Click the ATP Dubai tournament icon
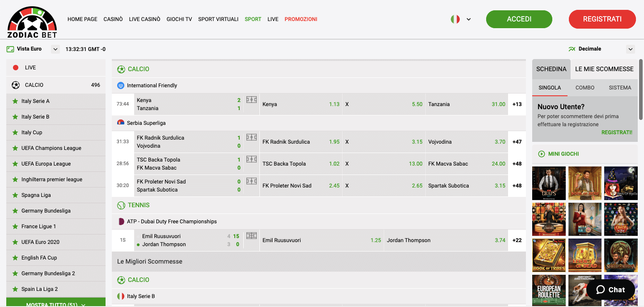The width and height of the screenshot is (644, 307). click(120, 221)
